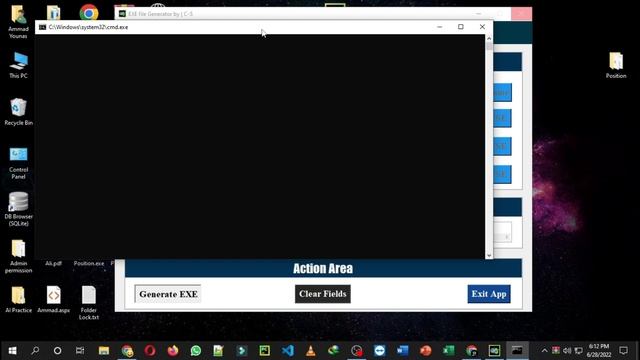Viewport: 640px width, 360px height.
Task: Open TeamViewer from taskbar
Action: (x=380, y=351)
